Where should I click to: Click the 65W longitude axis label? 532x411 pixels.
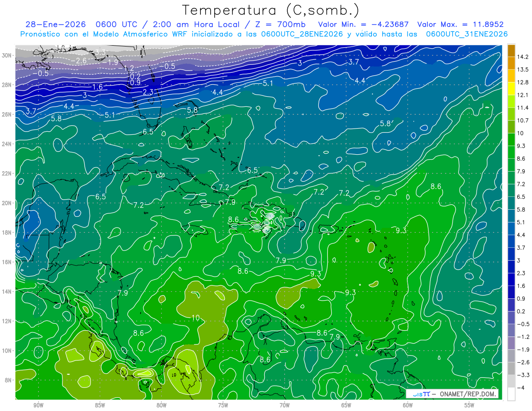[x=346, y=405]
